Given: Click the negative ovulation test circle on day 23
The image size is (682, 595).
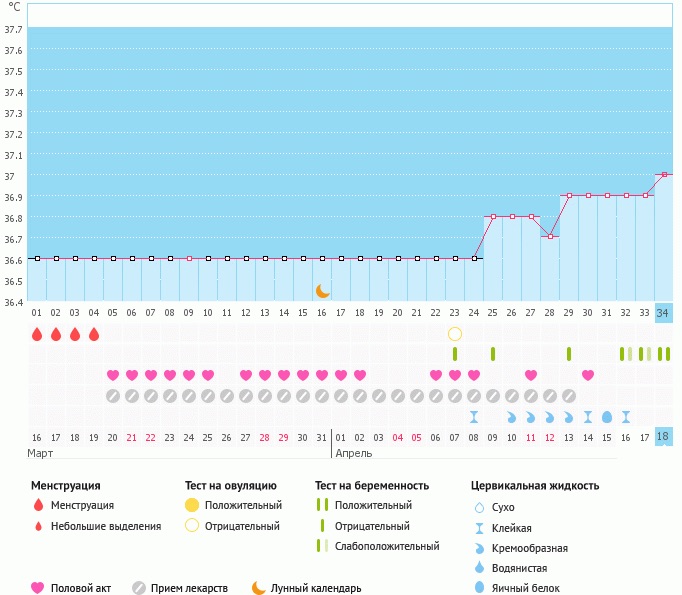Looking at the screenshot, I should pos(455,334).
